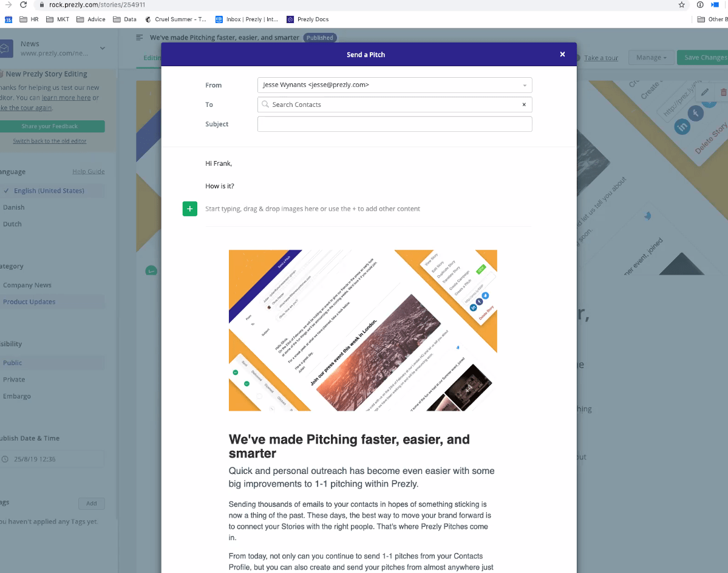Clear the To field using the x icon
Viewport: 728px width, 573px height.
tap(523, 105)
